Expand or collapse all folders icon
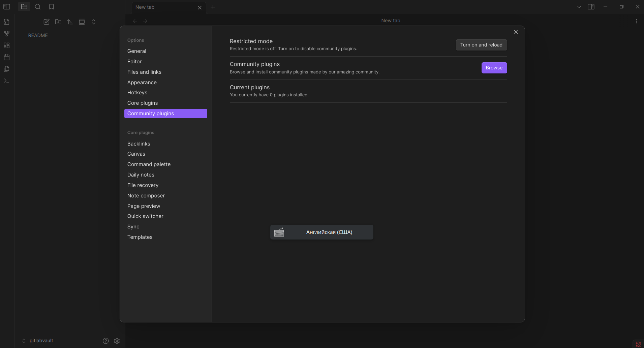This screenshot has height=348, width=644. point(94,22)
